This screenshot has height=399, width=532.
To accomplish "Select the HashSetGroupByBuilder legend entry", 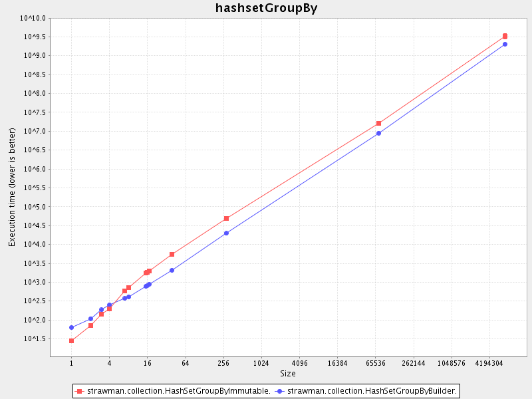I will 366,391.
